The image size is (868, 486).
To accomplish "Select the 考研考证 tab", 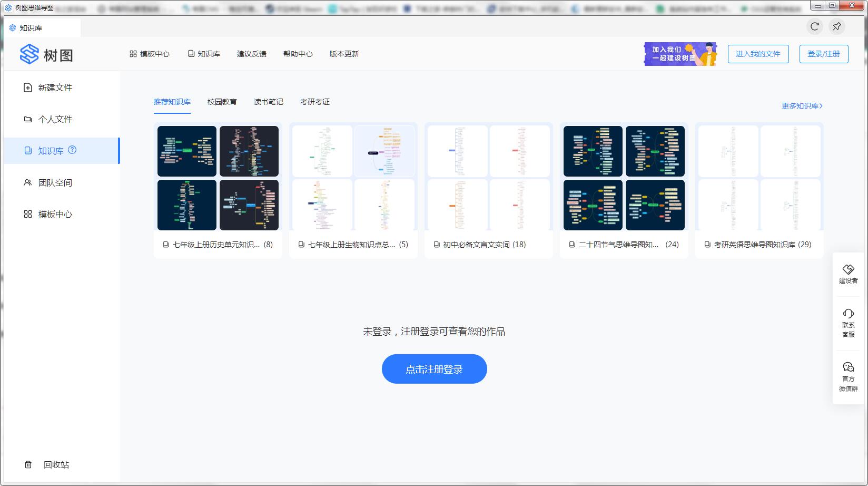I will coord(314,102).
